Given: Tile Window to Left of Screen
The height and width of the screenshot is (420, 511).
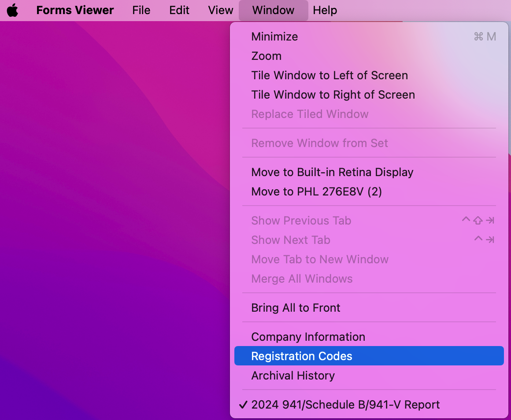Looking at the screenshot, I should tap(329, 75).
